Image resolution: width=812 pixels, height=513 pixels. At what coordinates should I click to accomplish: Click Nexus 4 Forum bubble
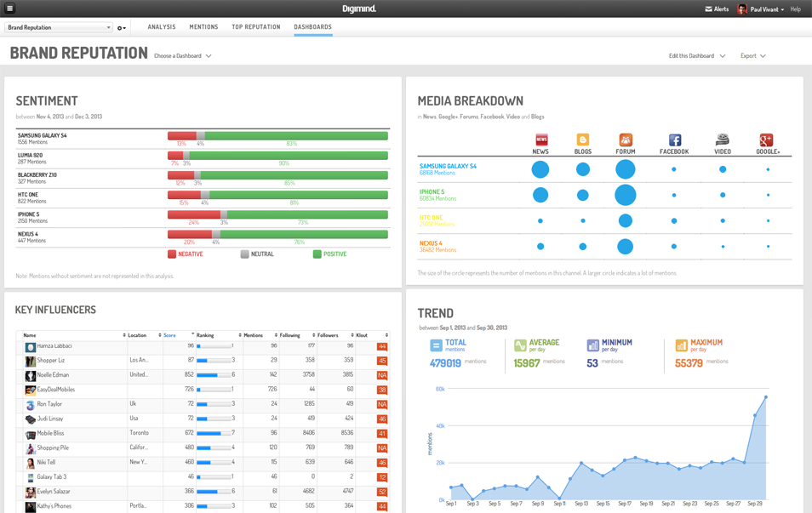tap(625, 247)
